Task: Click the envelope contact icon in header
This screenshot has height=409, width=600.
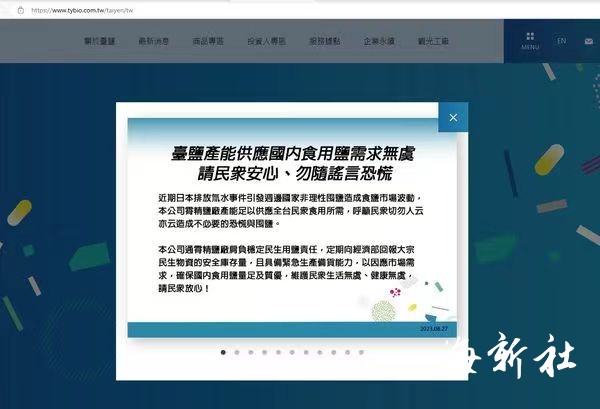Action: pos(589,41)
